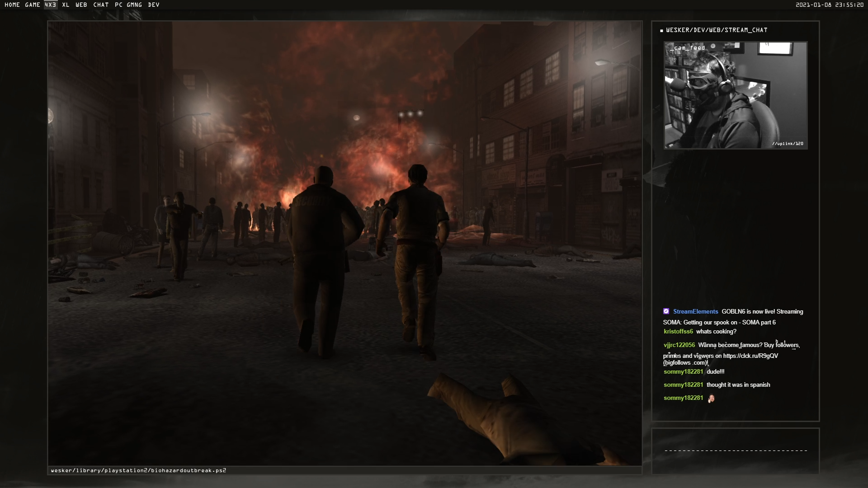Click the _cam_feed label

(688, 47)
